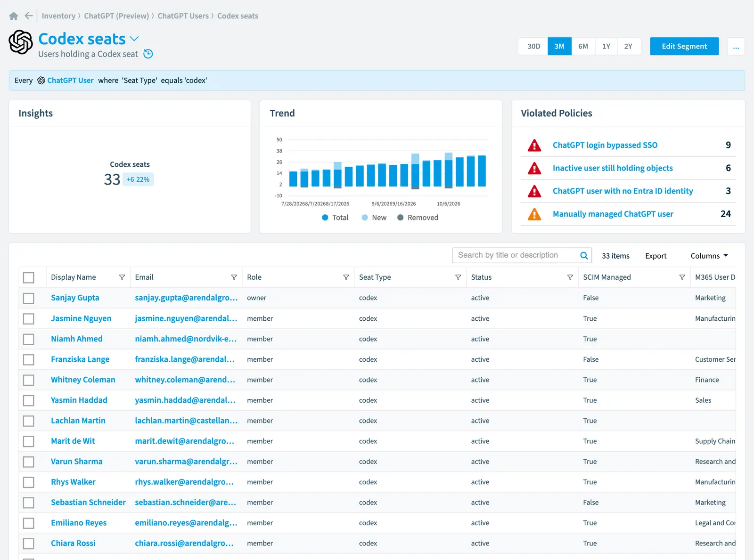
Task: Select the 3M time range
Action: [559, 46]
